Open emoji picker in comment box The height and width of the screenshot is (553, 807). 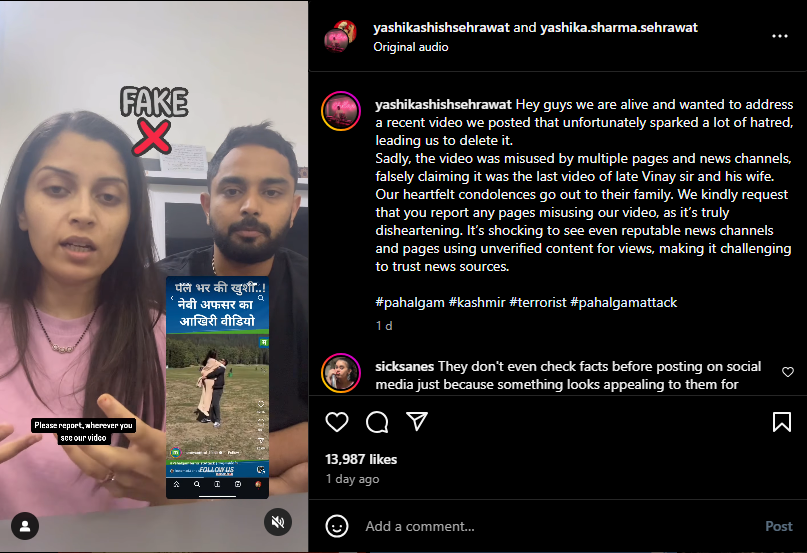click(337, 526)
